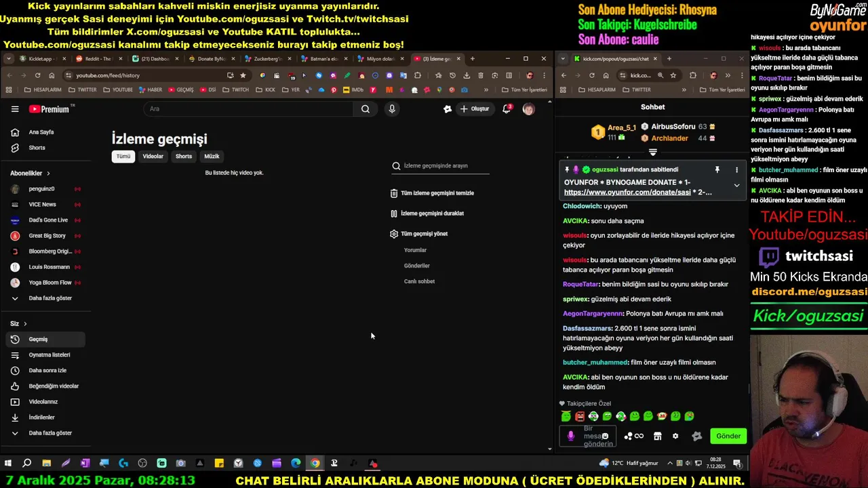Expand Abonelikler section chevron
This screenshot has height=488, width=868.
tap(48, 174)
